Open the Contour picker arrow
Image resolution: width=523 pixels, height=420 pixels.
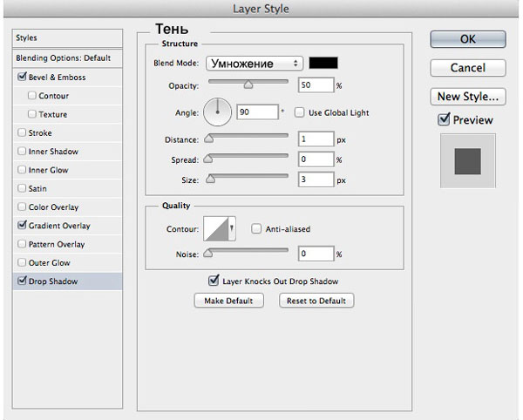click(232, 228)
